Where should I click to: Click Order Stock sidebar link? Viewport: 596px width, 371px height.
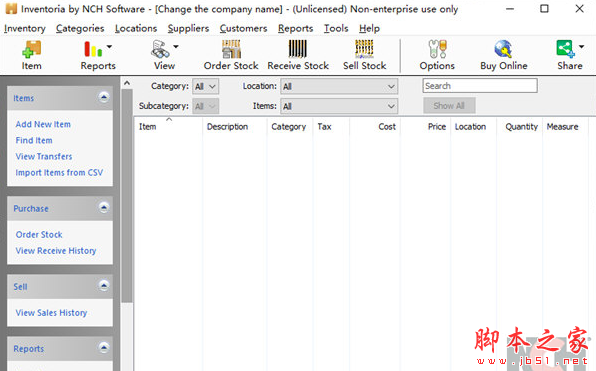39,235
